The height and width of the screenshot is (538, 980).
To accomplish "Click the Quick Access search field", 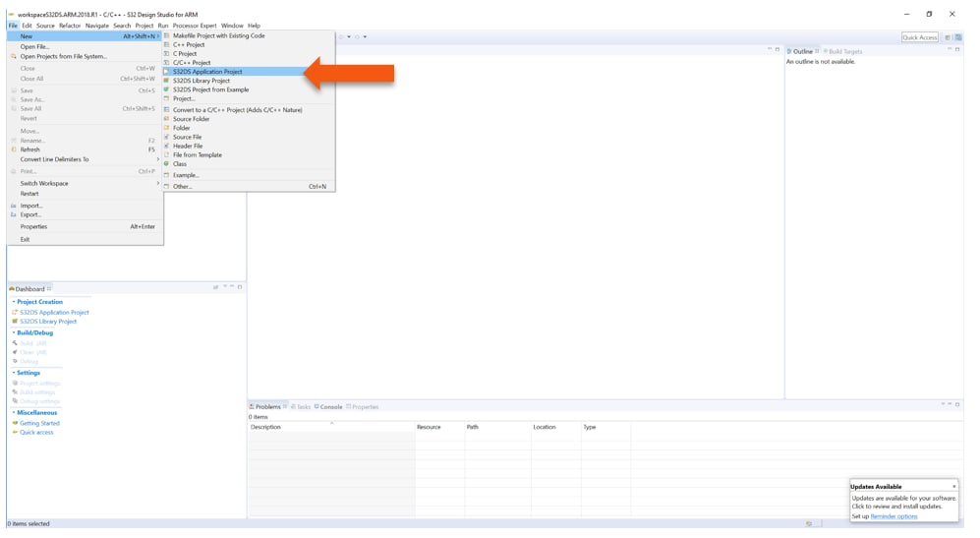I will click(920, 37).
